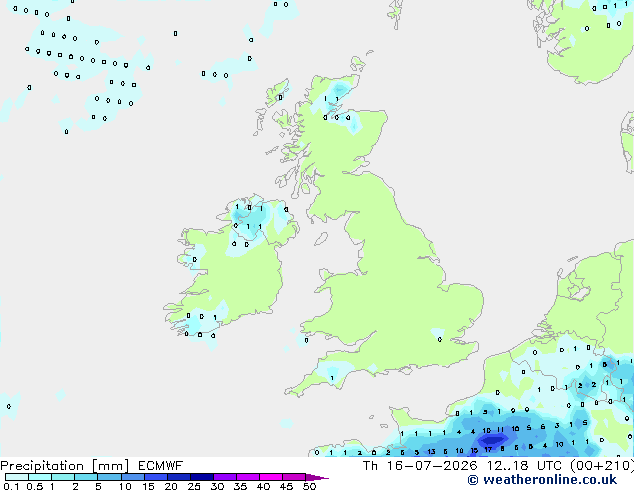
Task: Click the 40–45 mm magenta legend swatch
Action: tap(271, 477)
